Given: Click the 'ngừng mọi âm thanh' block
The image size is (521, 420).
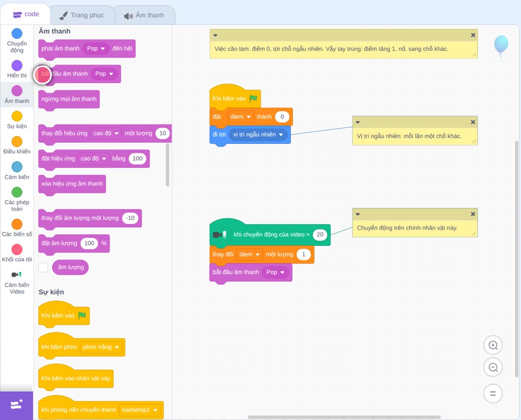Looking at the screenshot, I should click(69, 99).
